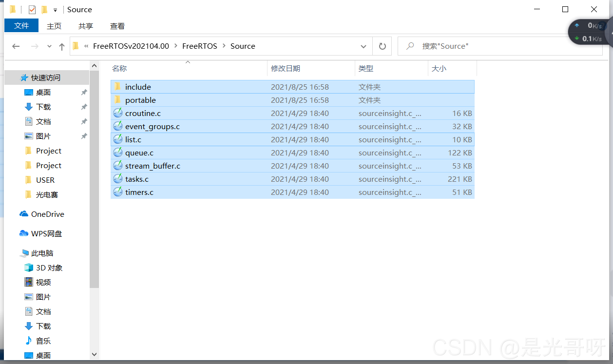Expand address bar history dropdown
Viewport: 613px width, 364px height.
(364, 46)
